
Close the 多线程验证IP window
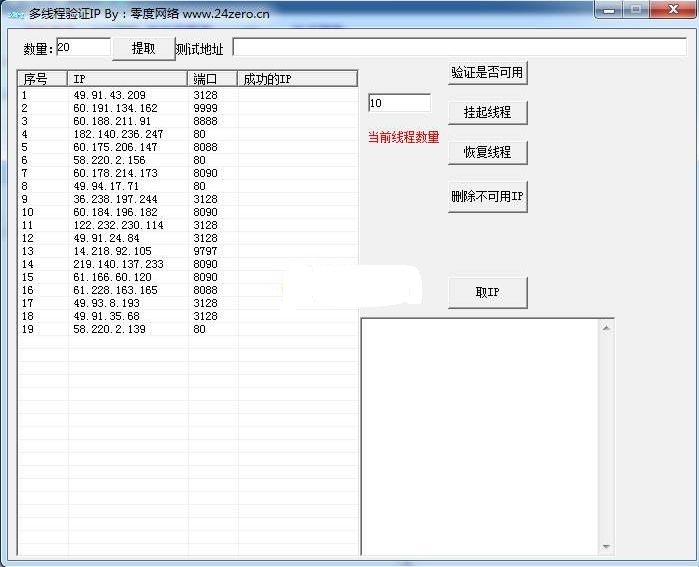tap(674, 10)
